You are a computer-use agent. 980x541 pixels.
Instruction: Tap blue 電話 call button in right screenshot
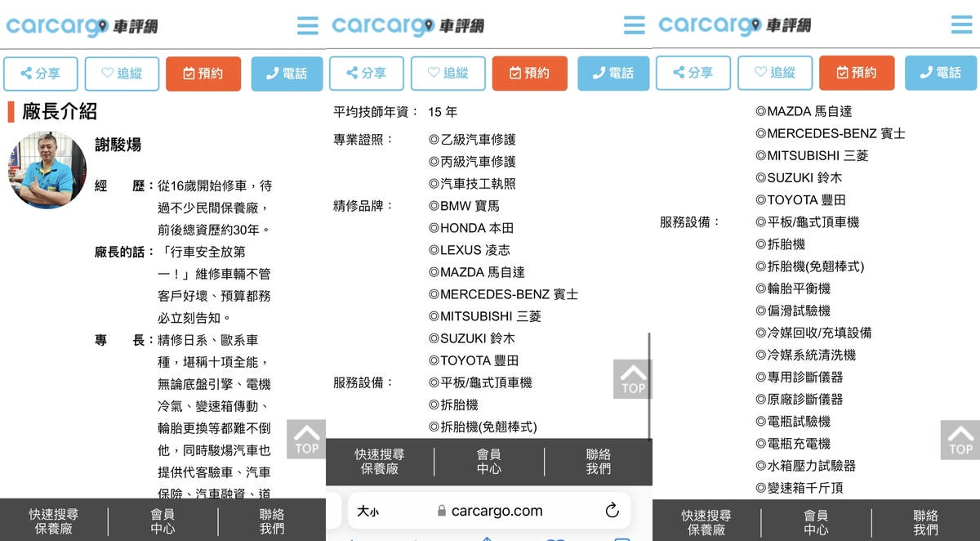click(941, 73)
